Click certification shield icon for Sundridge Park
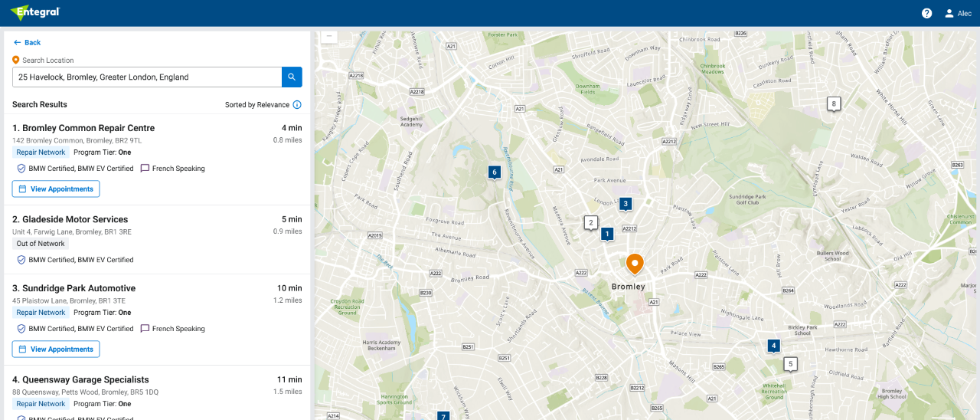 point(21,329)
